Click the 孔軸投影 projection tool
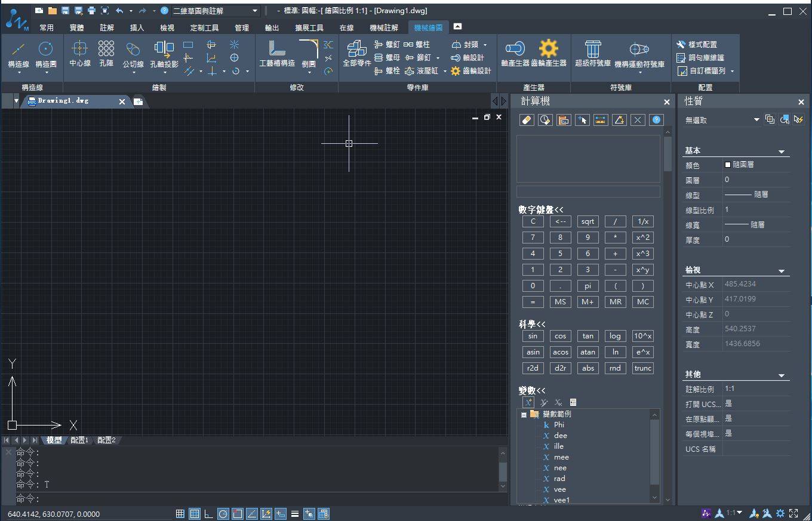812x521 pixels. [x=164, y=56]
